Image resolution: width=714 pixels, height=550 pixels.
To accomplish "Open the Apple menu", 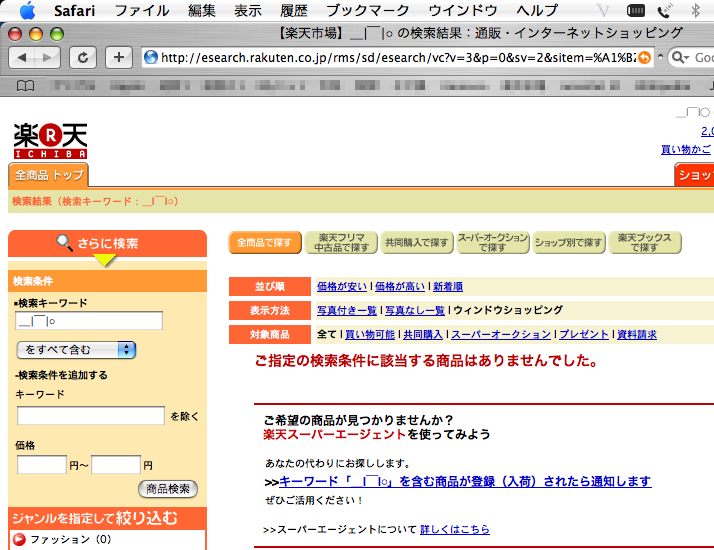I will (27, 10).
